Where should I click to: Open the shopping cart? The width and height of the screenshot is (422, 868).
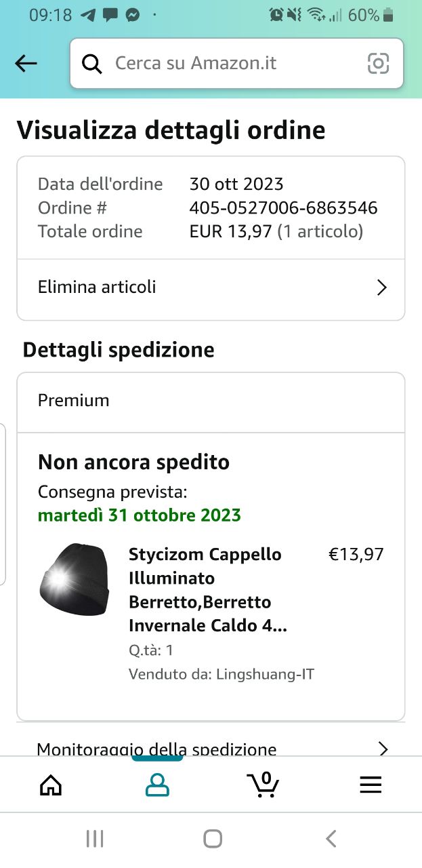[263, 785]
